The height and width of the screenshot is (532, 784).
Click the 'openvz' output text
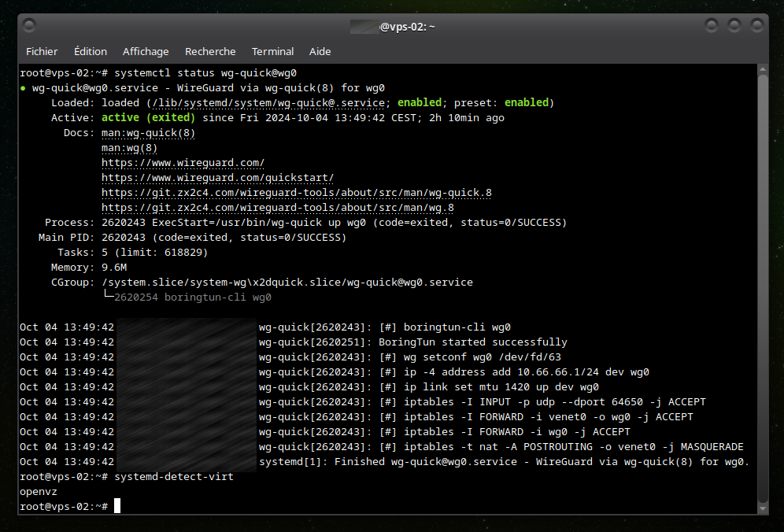[39, 493]
